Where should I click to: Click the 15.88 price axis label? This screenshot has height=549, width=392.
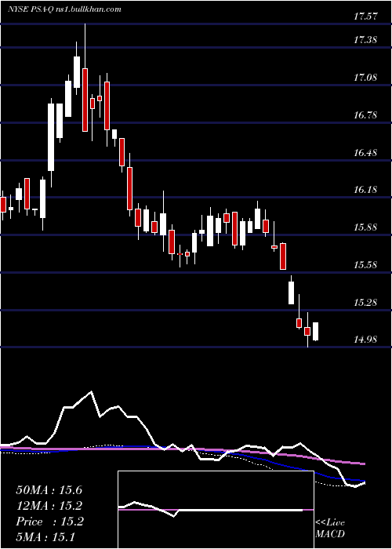pyautogui.click(x=365, y=227)
